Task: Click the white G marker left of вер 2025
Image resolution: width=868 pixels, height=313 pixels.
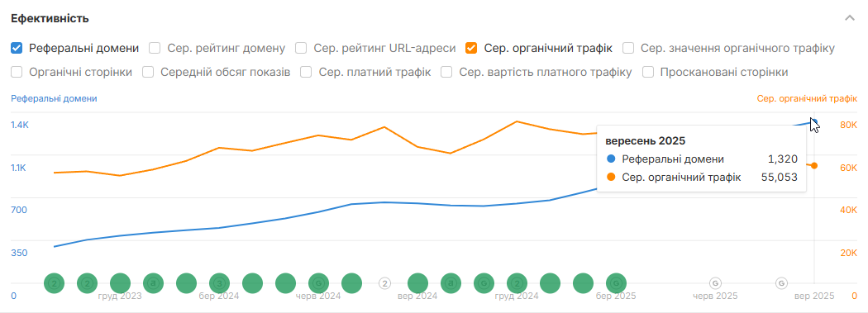Action: (x=781, y=283)
